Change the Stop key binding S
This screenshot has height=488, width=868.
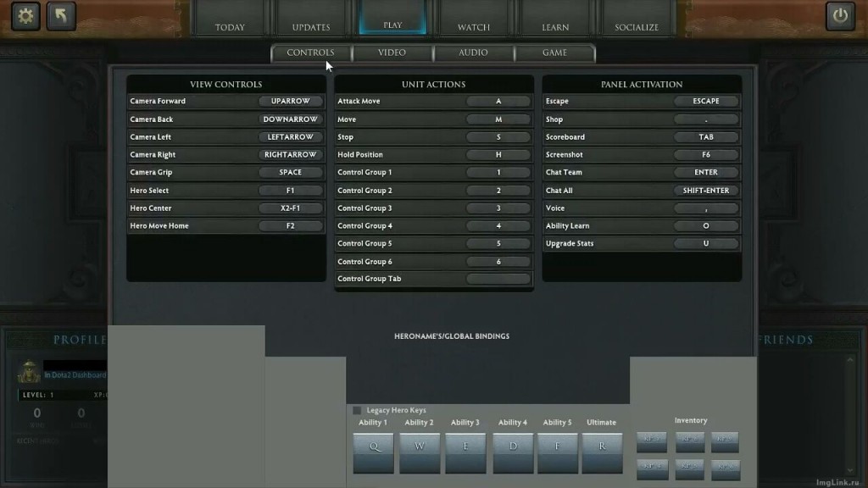coord(498,137)
